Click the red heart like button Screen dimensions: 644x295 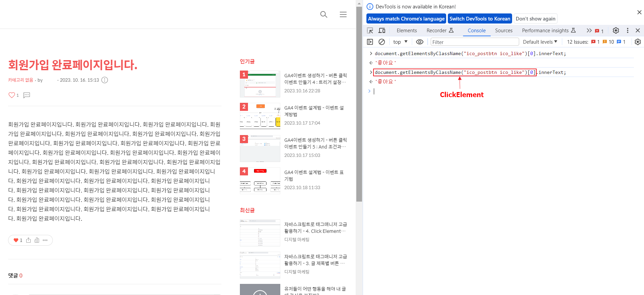pos(16,240)
